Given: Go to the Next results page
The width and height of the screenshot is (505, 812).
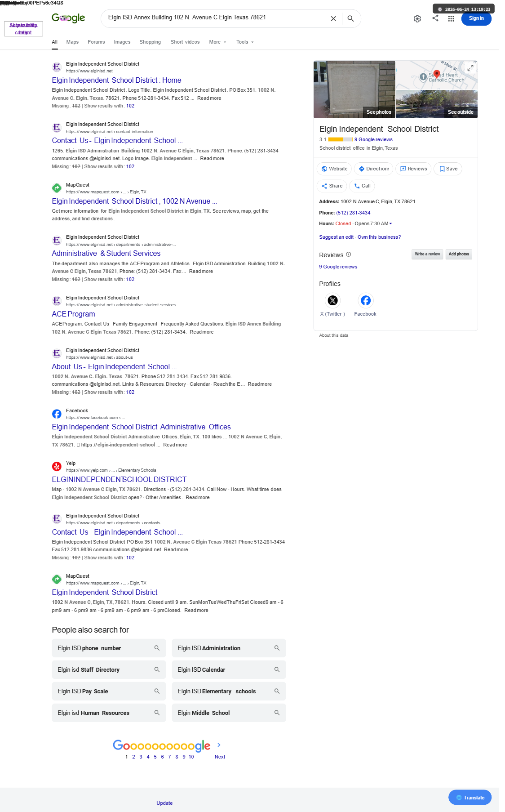Looking at the screenshot, I should coord(220,757).
